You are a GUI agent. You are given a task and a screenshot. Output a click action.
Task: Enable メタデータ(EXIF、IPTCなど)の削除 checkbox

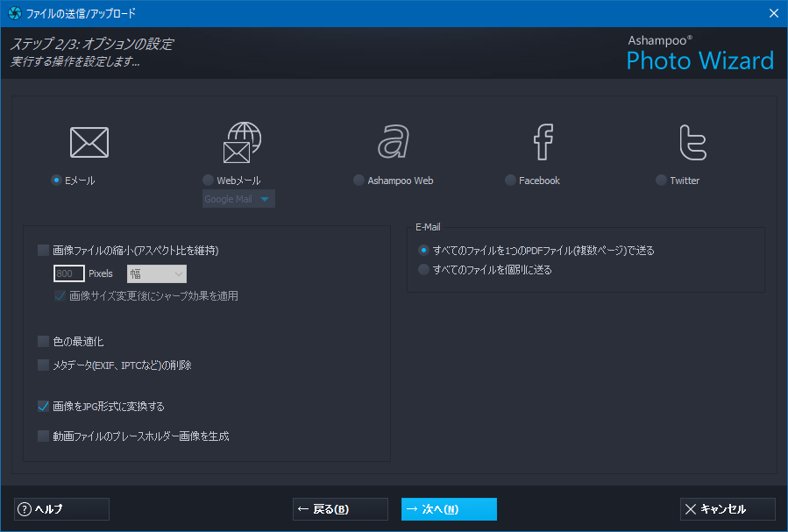44,365
